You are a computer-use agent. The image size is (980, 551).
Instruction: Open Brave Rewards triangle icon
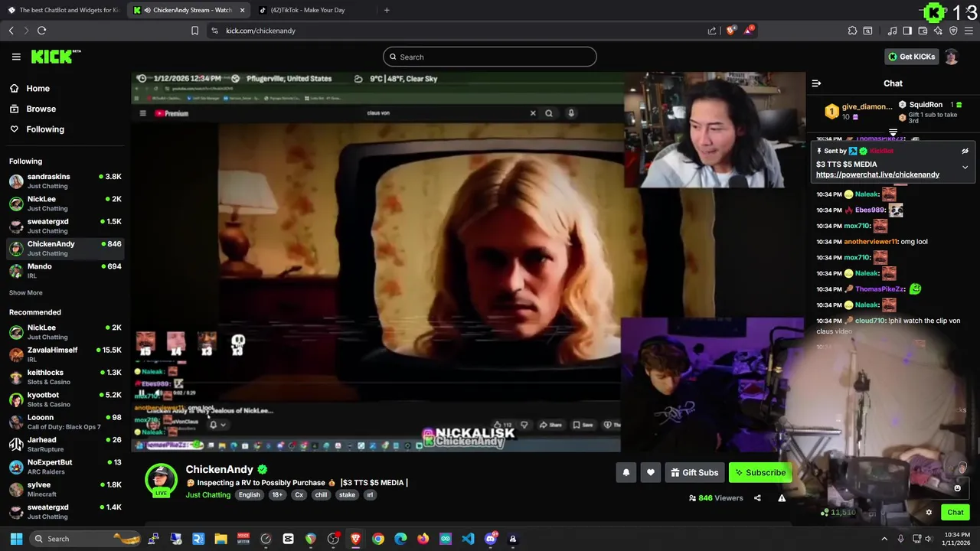coord(749,31)
